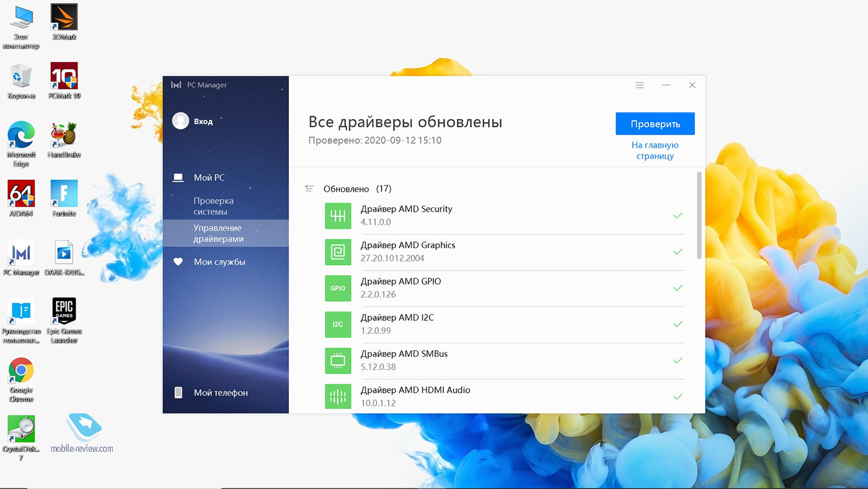Open the Мой PC sidebar section
This screenshot has height=489, width=868.
click(x=209, y=177)
